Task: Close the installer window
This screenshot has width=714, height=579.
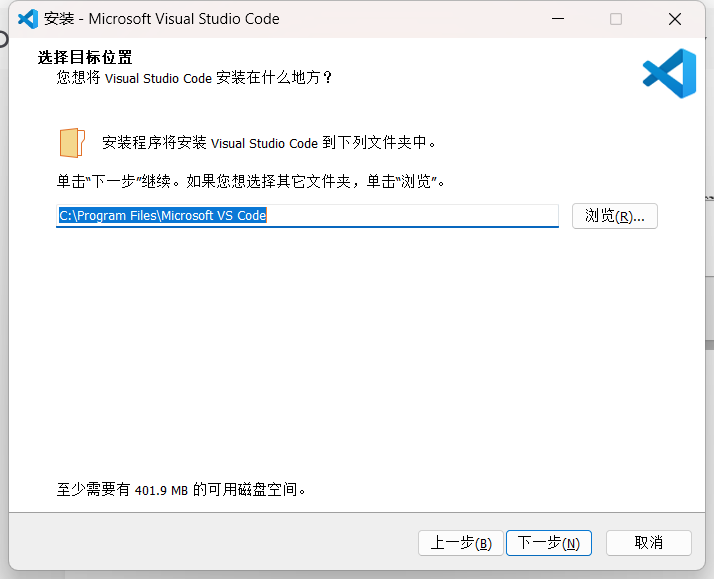Action: (x=675, y=19)
